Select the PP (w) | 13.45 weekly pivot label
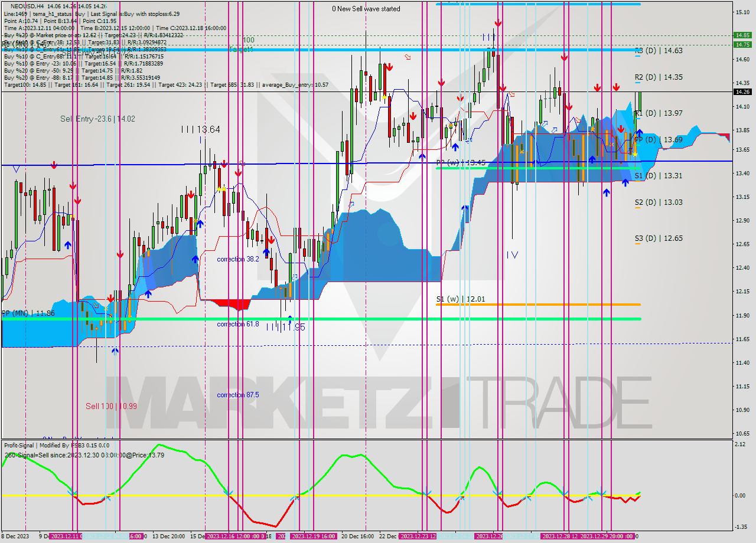 (461, 162)
